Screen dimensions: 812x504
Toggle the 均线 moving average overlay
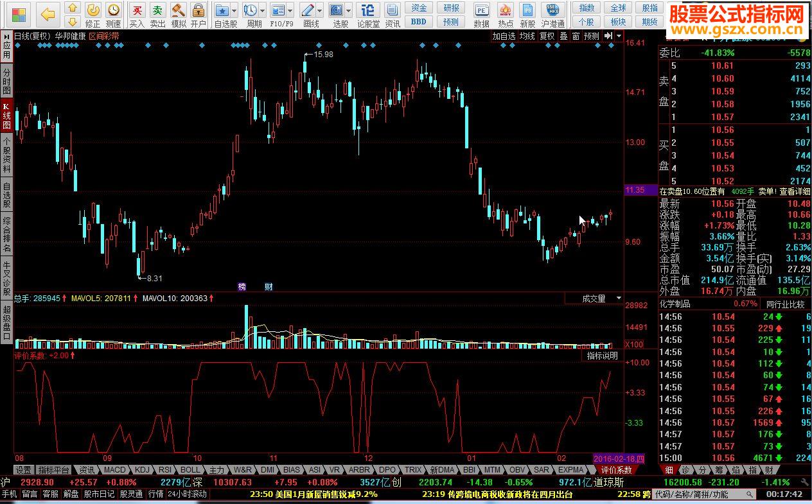coord(527,37)
